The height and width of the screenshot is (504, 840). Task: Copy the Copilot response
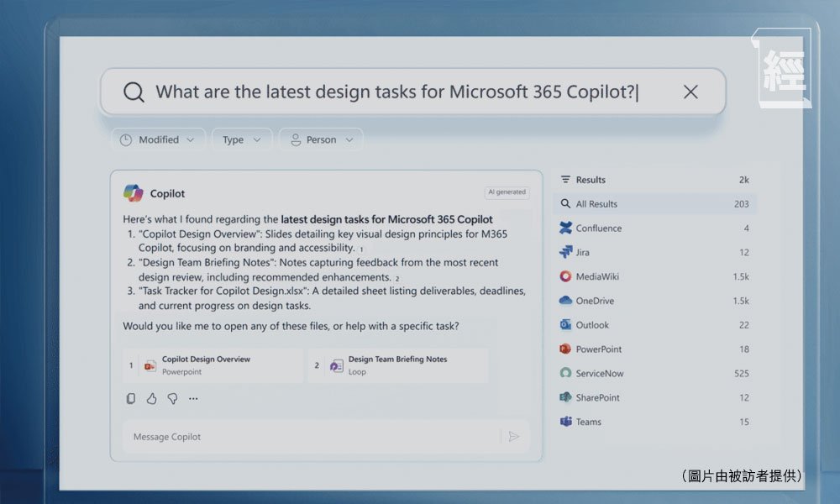[x=131, y=398]
